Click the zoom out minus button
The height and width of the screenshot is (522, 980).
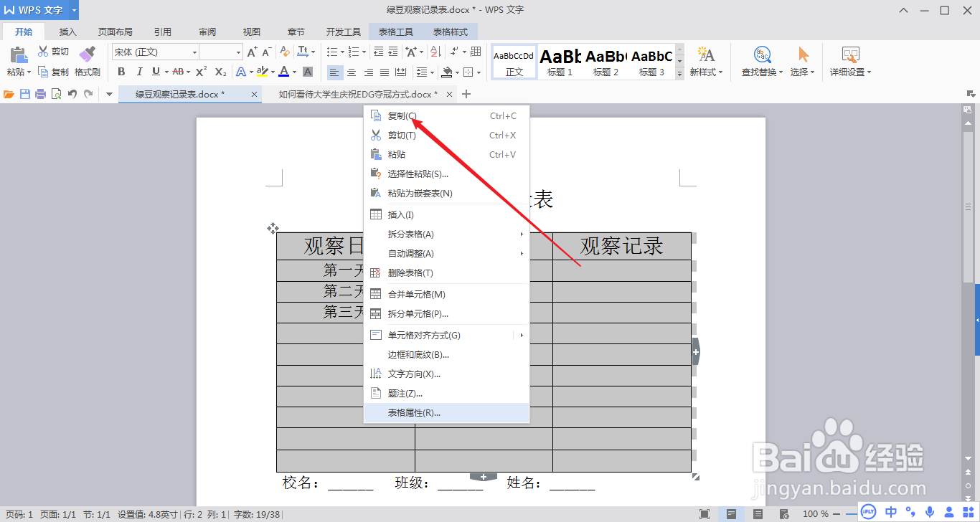(x=837, y=513)
